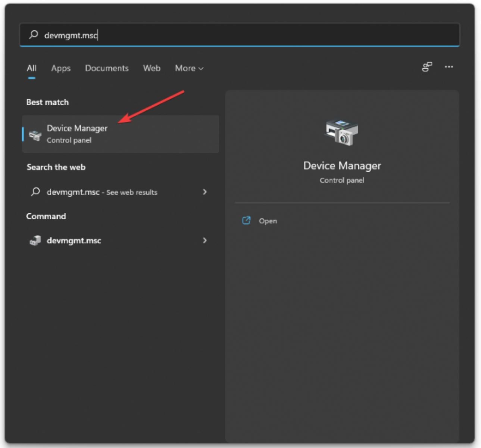This screenshot has width=481, height=448.
Task: Click Control panel text under preview title
Action: click(342, 180)
